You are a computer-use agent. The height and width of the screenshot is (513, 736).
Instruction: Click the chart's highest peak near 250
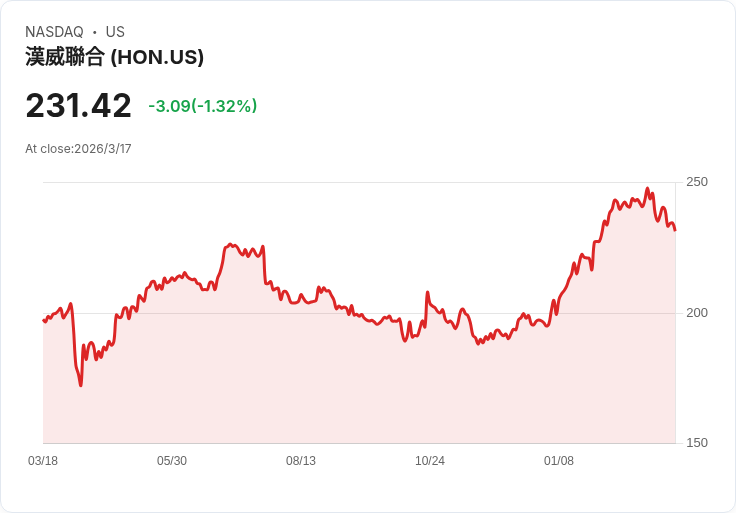click(648, 188)
